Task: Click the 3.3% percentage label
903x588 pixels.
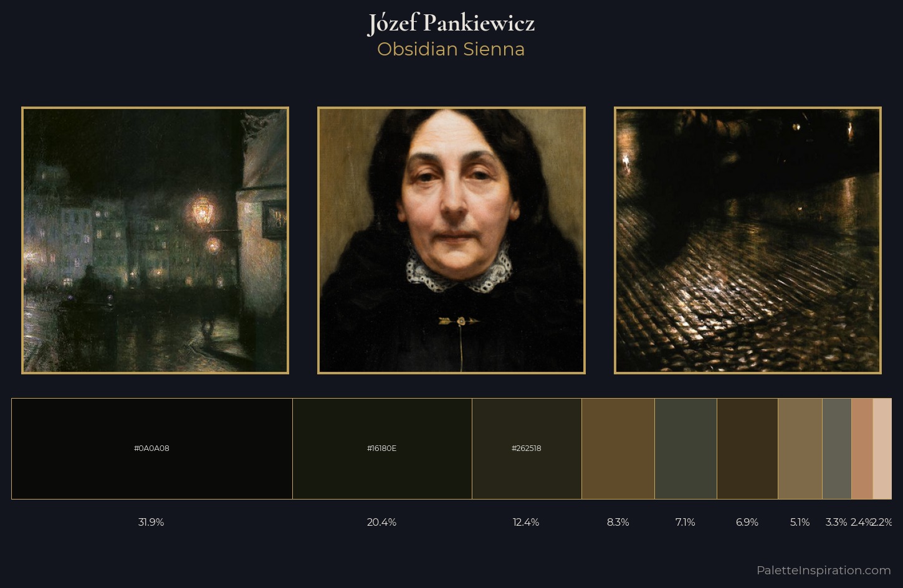Action: pyautogui.click(x=836, y=522)
